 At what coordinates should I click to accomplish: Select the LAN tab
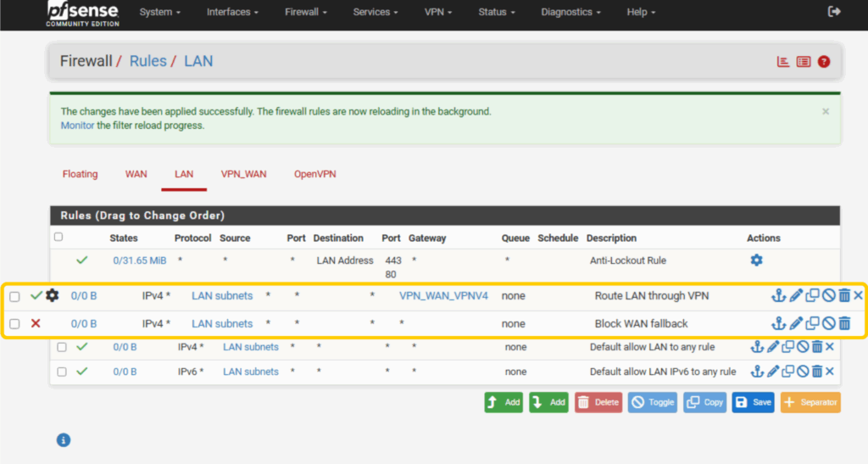pyautogui.click(x=184, y=174)
